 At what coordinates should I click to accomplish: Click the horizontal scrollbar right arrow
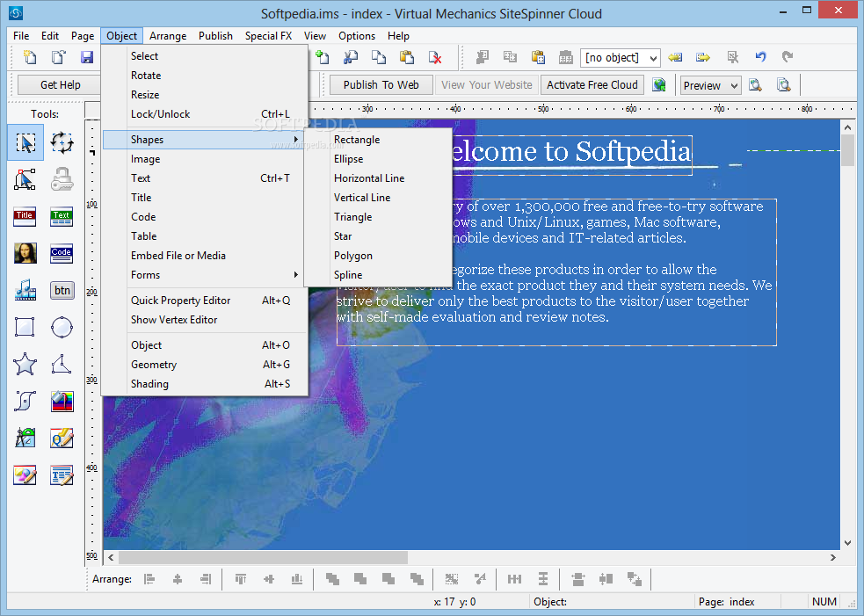832,557
